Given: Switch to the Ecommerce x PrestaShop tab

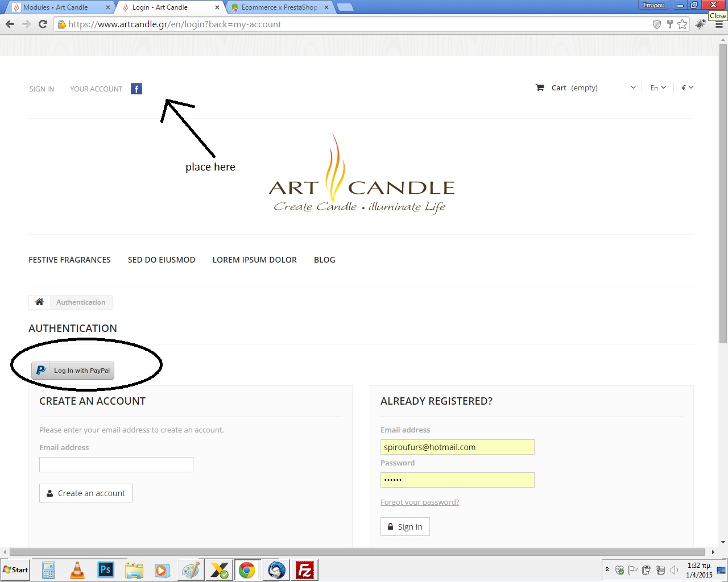Looking at the screenshot, I should [x=280, y=7].
